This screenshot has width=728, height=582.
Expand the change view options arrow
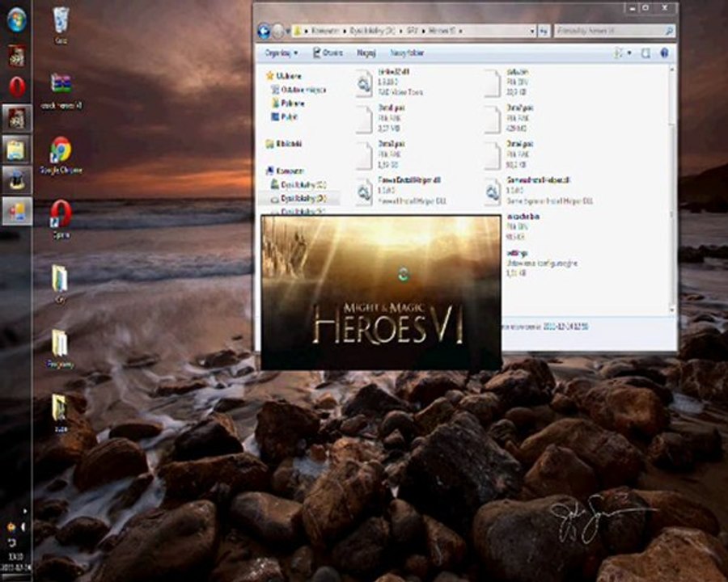(629, 53)
